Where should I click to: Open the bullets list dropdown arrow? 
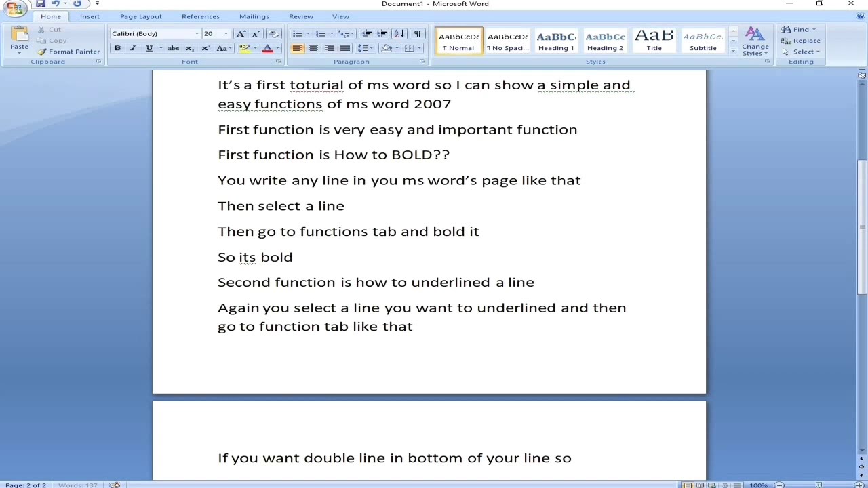pyautogui.click(x=308, y=34)
